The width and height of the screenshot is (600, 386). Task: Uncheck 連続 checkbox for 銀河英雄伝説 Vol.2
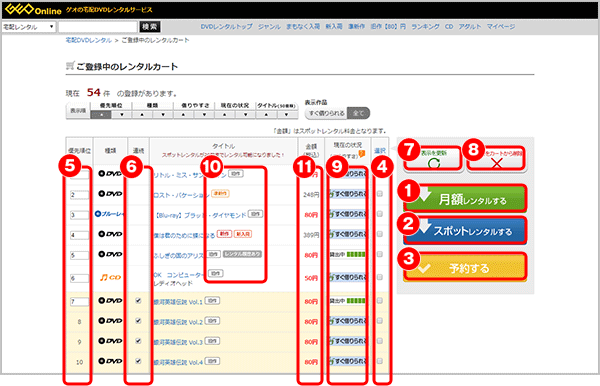[x=138, y=321]
